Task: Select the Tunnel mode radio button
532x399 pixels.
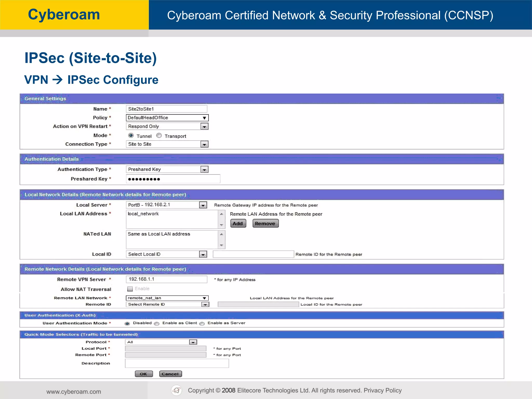Action: (131, 135)
